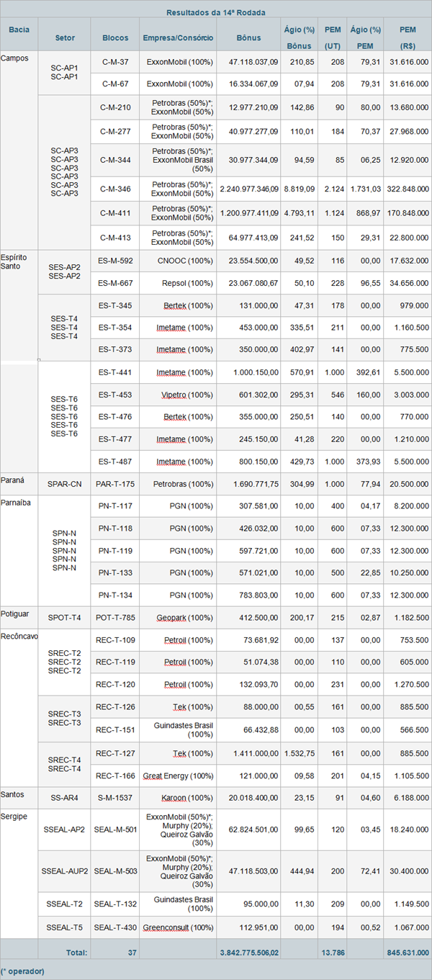Select the Resultados da 14ª Rodada title

215,12
